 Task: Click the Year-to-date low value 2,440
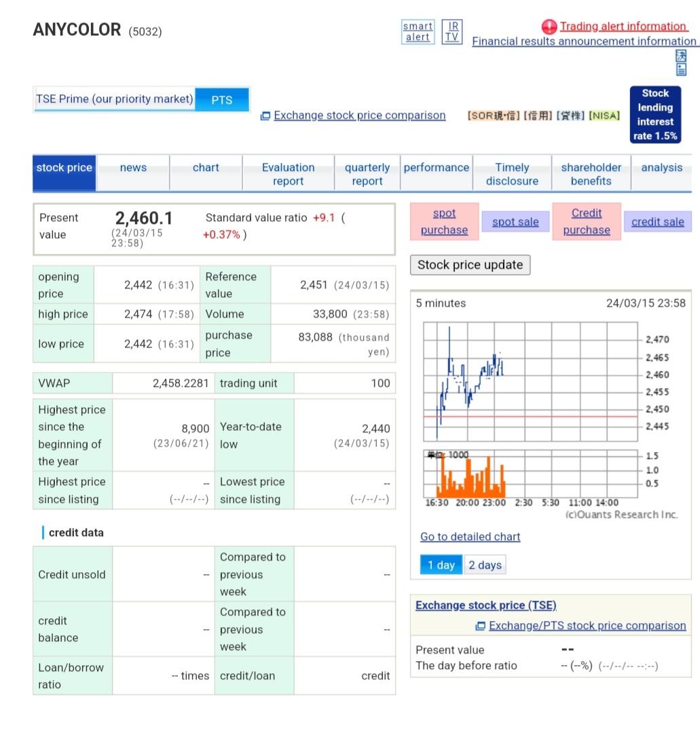point(376,428)
